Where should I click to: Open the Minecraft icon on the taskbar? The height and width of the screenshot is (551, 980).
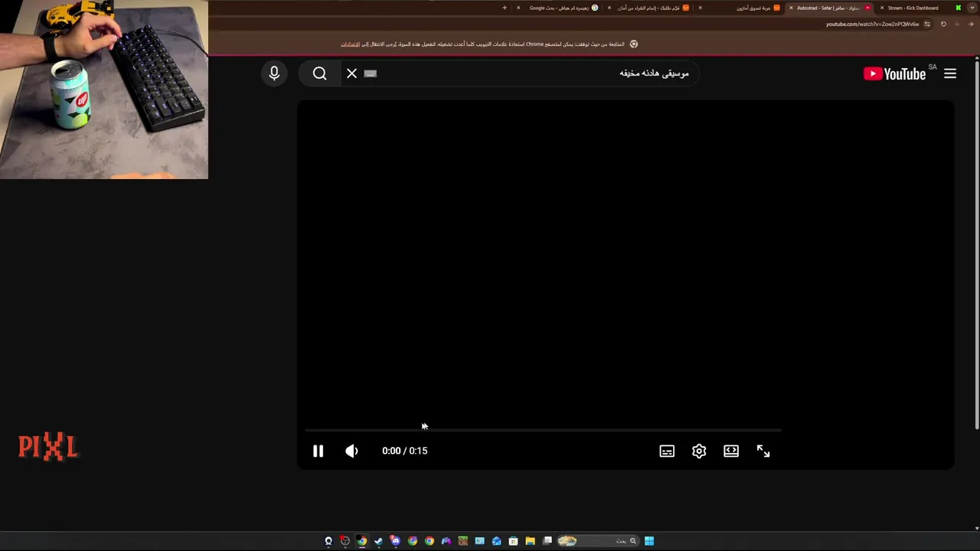462,541
